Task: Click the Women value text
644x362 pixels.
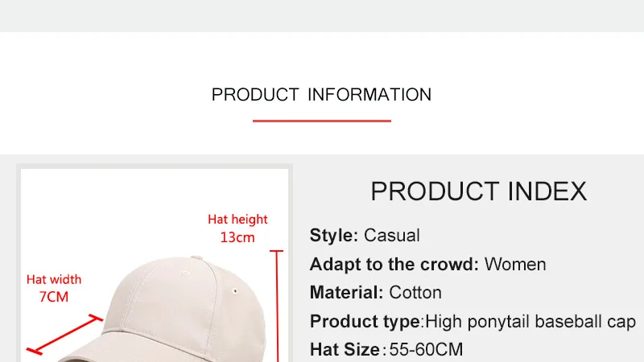Action: 515,265
